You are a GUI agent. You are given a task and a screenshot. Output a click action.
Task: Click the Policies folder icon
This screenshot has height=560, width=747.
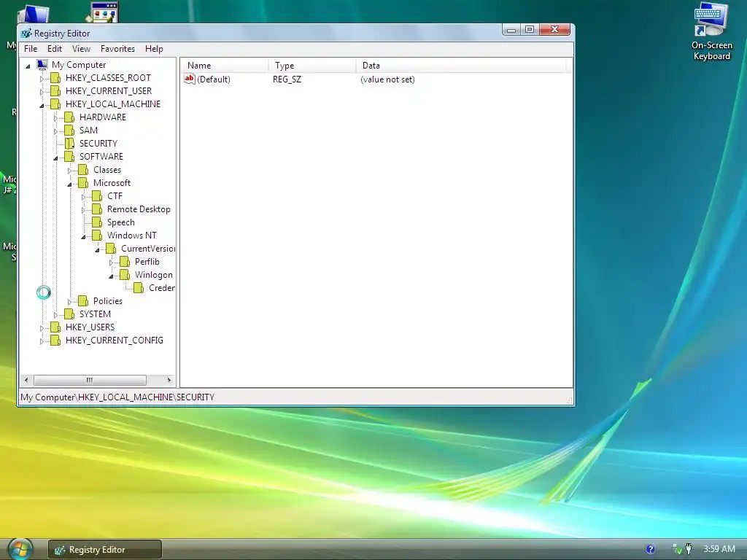(83, 301)
